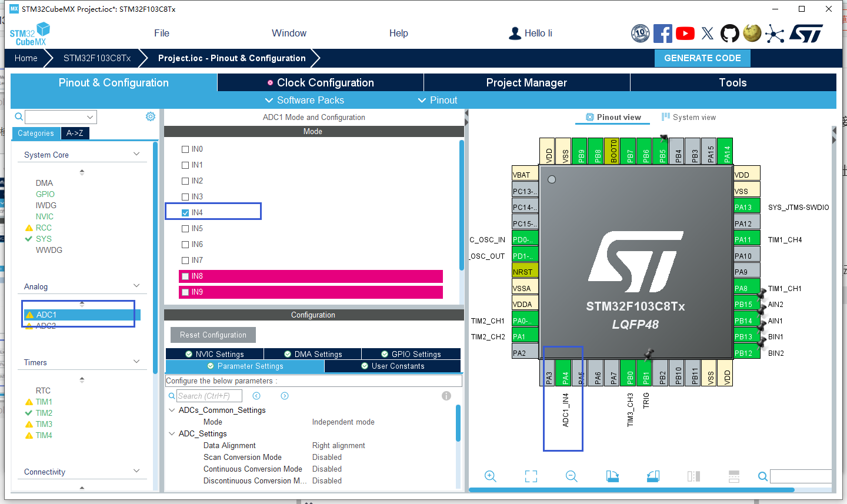Enable the IN5 channel checkbox
Screen dimensions: 847x504
click(185, 229)
